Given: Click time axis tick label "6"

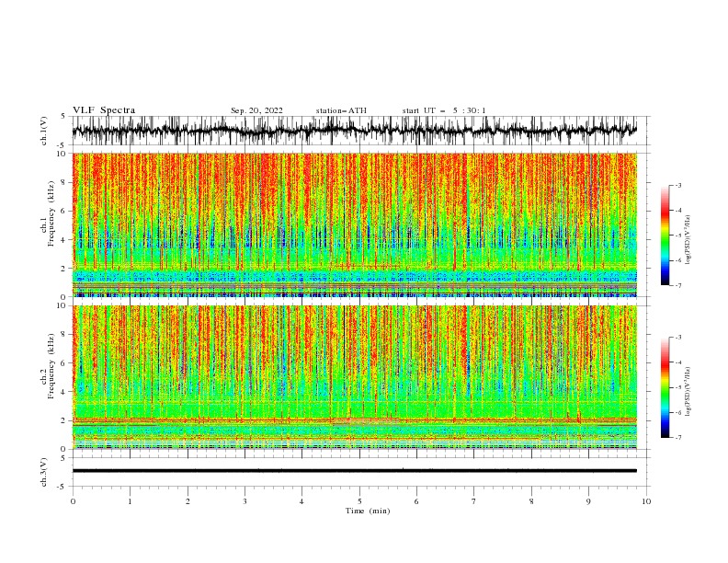Looking at the screenshot, I should click(416, 501).
